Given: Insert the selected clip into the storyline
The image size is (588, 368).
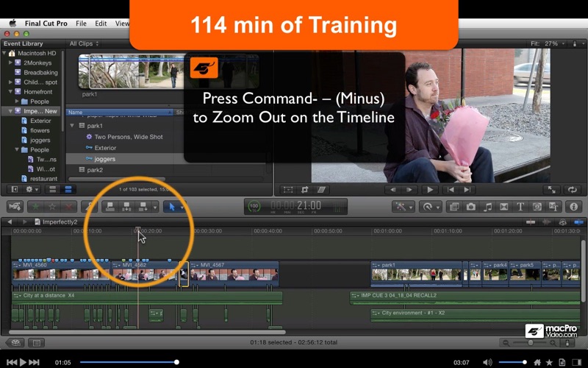Looking at the screenshot, I should pyautogui.click(x=126, y=207).
